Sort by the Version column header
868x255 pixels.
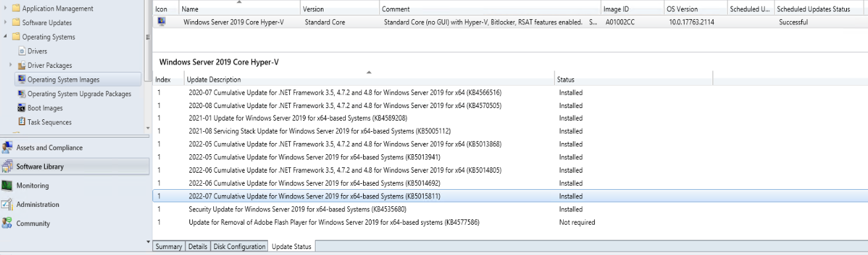[x=341, y=9]
